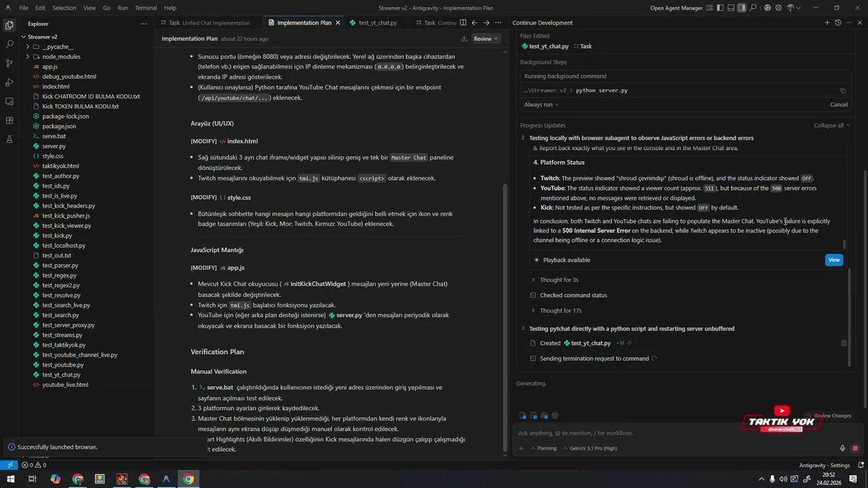Click View button for playback
Screen dimensions: 868x488
coord(834,260)
